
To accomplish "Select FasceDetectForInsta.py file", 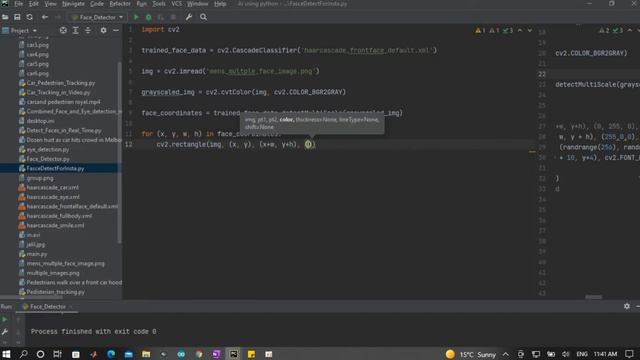I will [x=55, y=168].
